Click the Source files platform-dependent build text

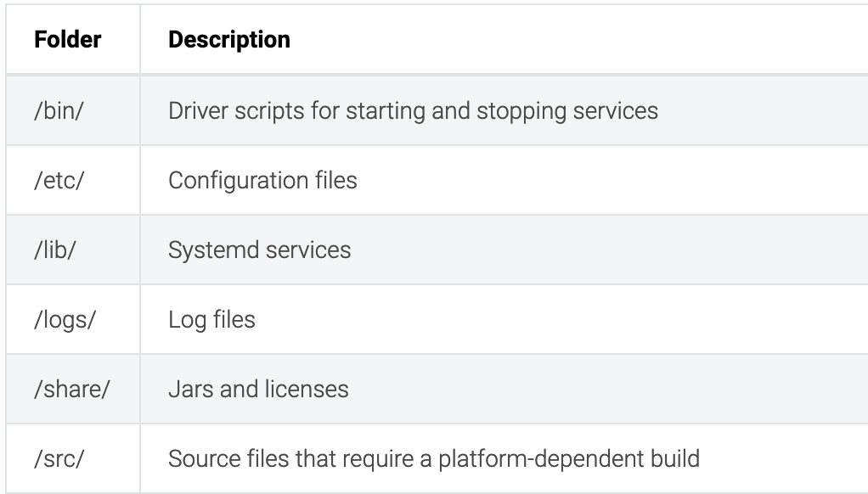(434, 459)
